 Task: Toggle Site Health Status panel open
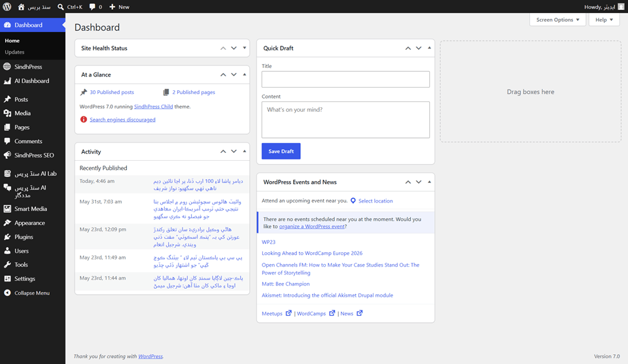click(x=244, y=48)
